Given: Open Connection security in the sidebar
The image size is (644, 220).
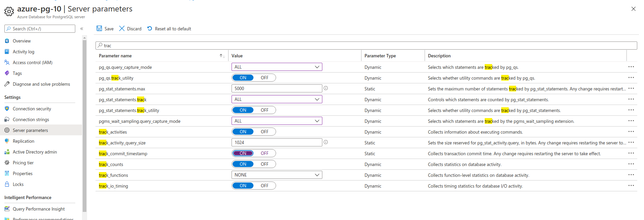Looking at the screenshot, I should (32, 109).
